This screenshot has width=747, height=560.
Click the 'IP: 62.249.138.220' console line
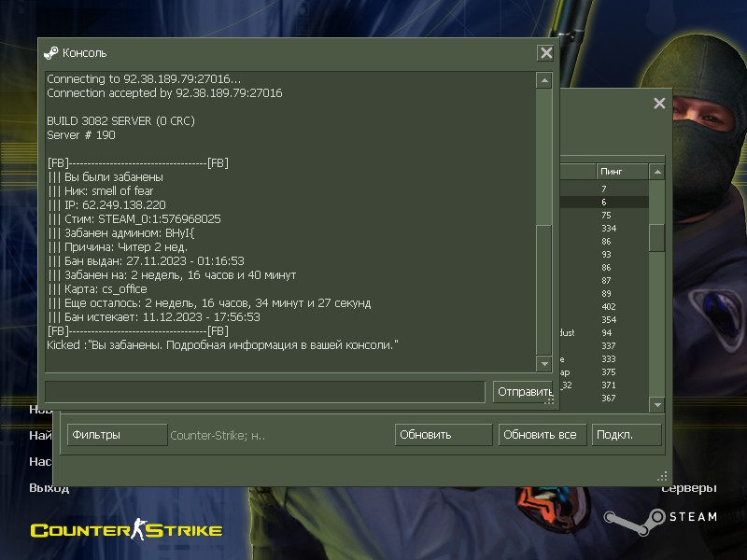106,205
